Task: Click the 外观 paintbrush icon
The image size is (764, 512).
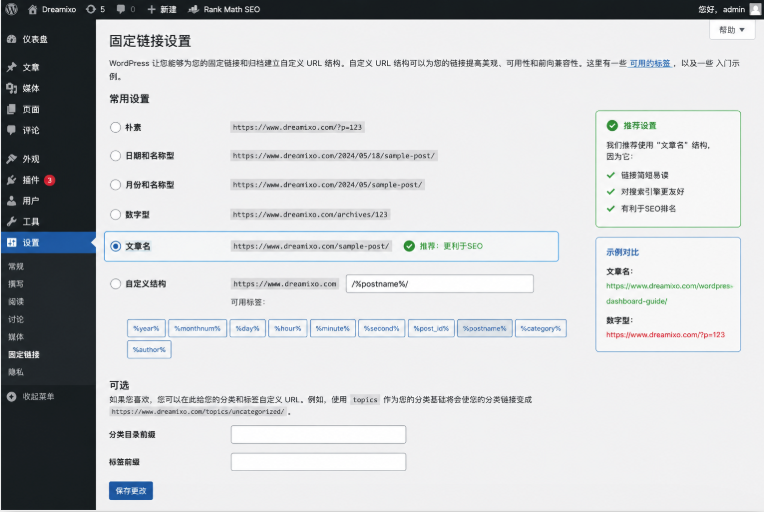Action: point(12,159)
